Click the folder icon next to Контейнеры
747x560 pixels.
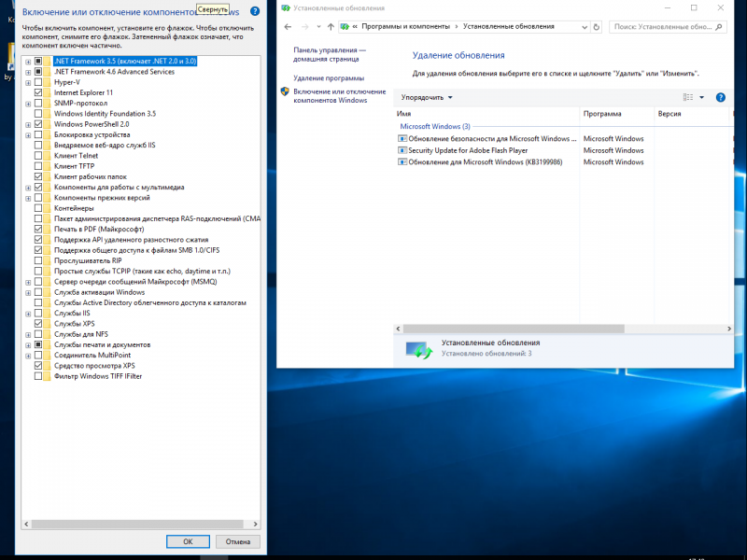(x=48, y=208)
